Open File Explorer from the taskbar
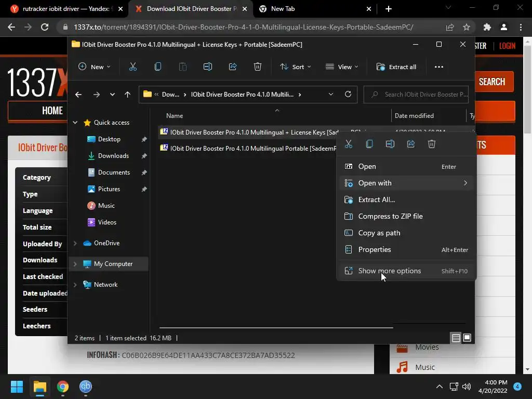The height and width of the screenshot is (399, 532). [x=39, y=387]
